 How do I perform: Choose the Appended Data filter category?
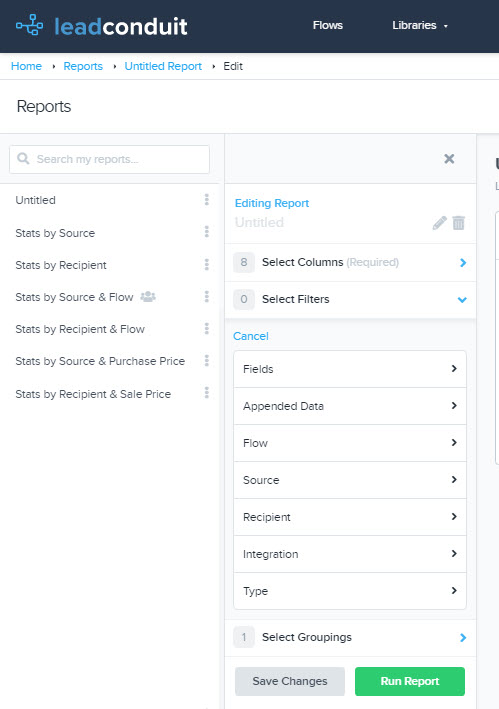pyautogui.click(x=350, y=406)
